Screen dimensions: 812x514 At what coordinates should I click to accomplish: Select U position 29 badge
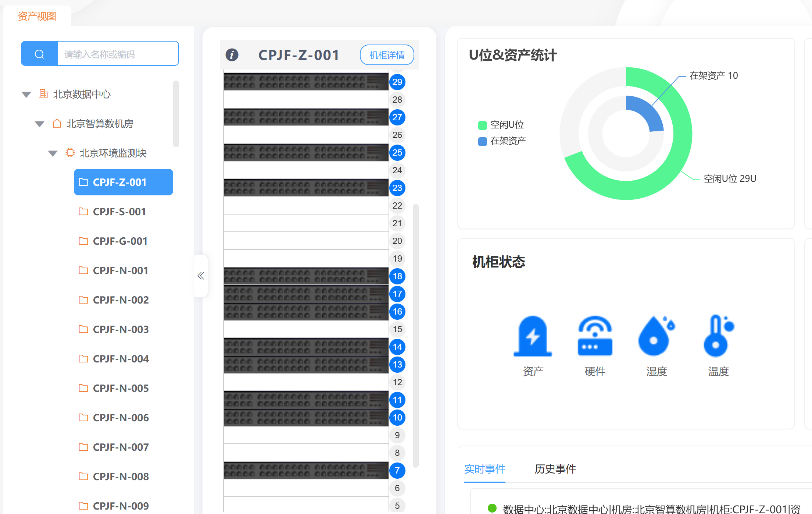(397, 82)
